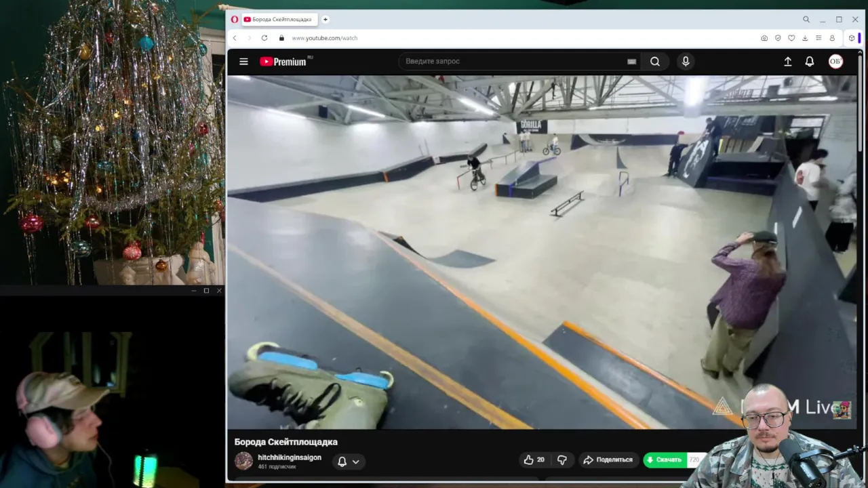Dislike the video with thumbs down
The image size is (868, 488).
click(x=562, y=460)
